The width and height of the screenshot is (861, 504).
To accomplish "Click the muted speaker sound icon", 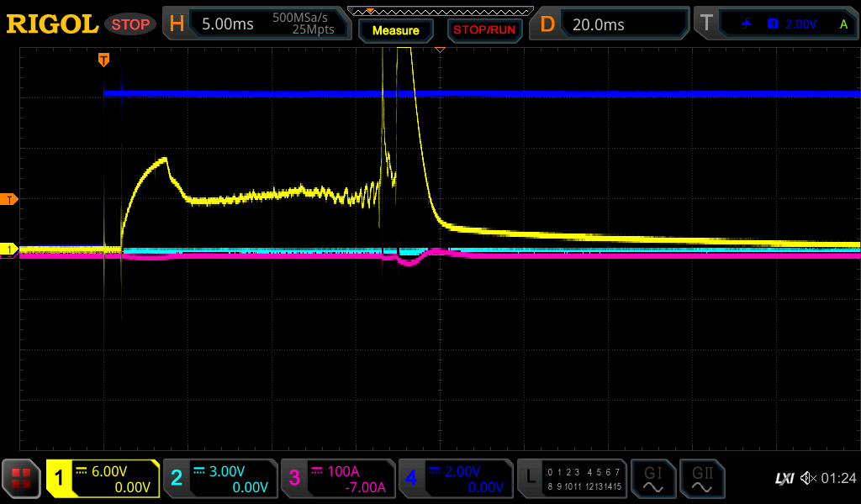I will pyautogui.click(x=808, y=478).
